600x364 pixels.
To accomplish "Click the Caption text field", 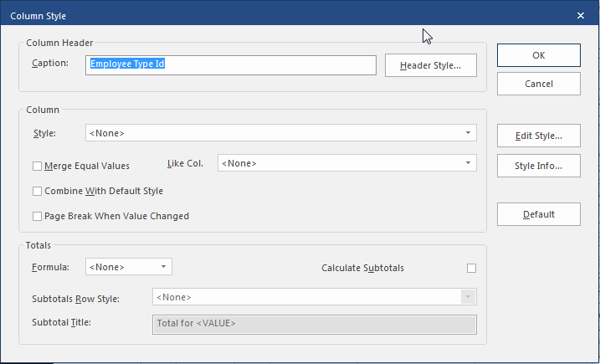I will (230, 65).
